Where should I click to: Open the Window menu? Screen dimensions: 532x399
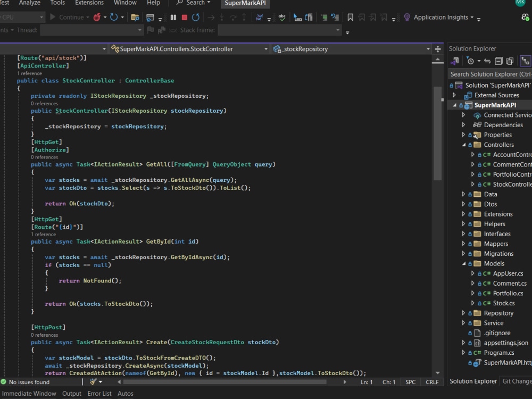click(x=125, y=3)
